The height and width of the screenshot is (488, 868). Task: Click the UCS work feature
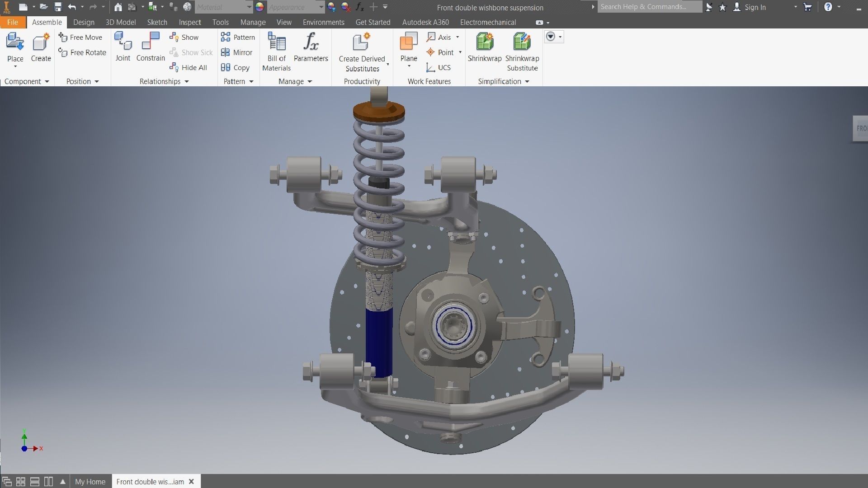(x=439, y=67)
